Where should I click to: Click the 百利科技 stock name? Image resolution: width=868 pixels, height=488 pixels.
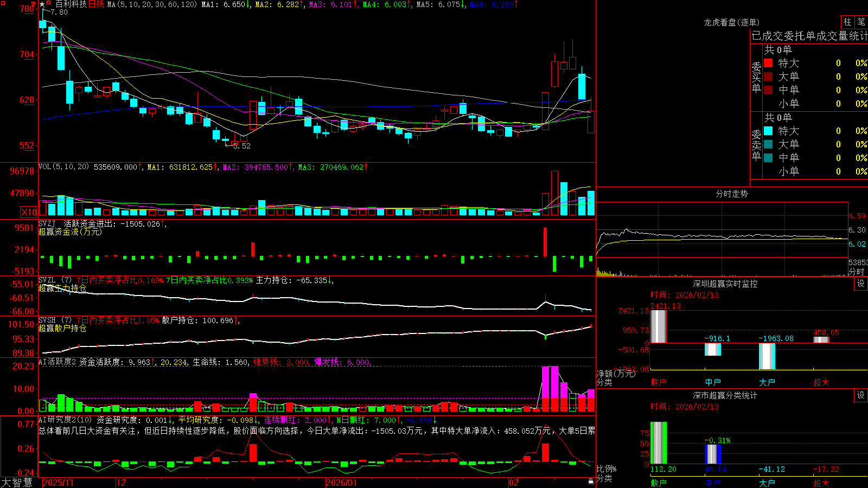[x=71, y=4]
